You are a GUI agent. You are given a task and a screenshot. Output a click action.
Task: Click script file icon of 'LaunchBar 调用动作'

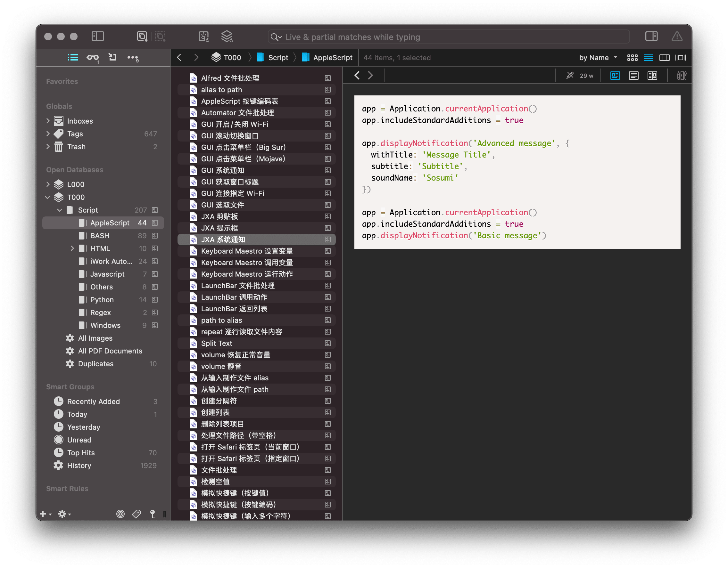[x=193, y=297]
